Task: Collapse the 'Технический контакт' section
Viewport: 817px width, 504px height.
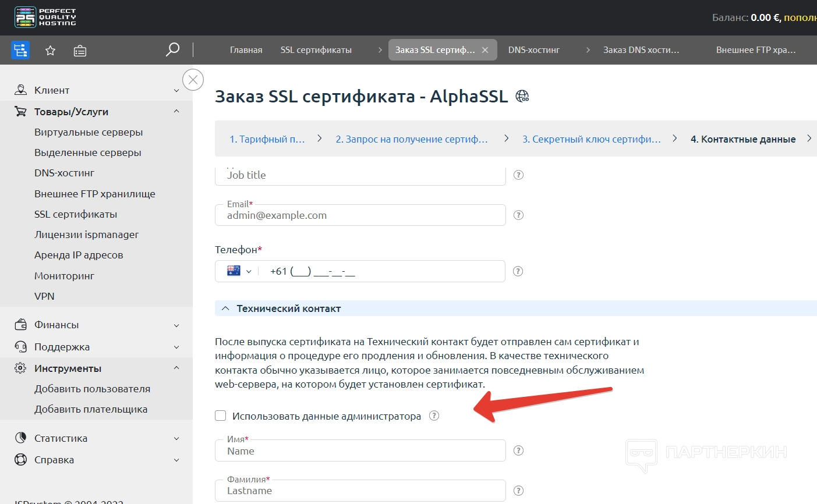Action: [226, 308]
